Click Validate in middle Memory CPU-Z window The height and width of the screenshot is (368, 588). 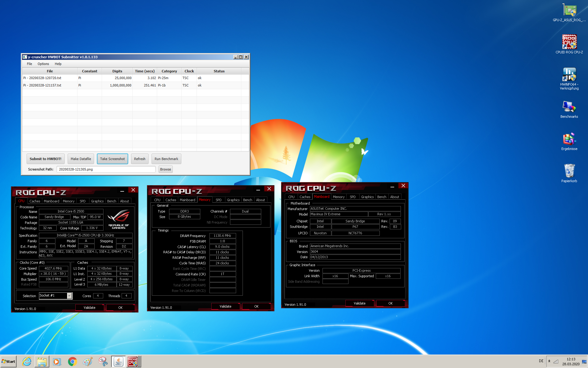[225, 306]
